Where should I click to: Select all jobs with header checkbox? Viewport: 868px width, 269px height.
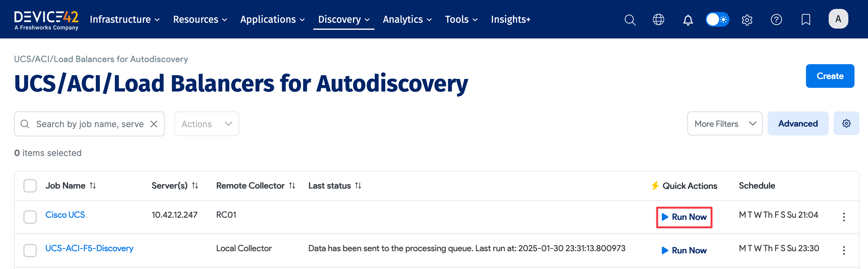pos(30,185)
